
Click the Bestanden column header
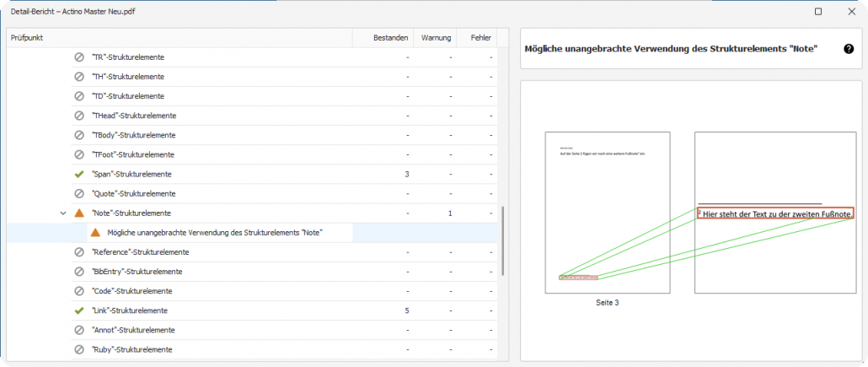click(x=392, y=38)
